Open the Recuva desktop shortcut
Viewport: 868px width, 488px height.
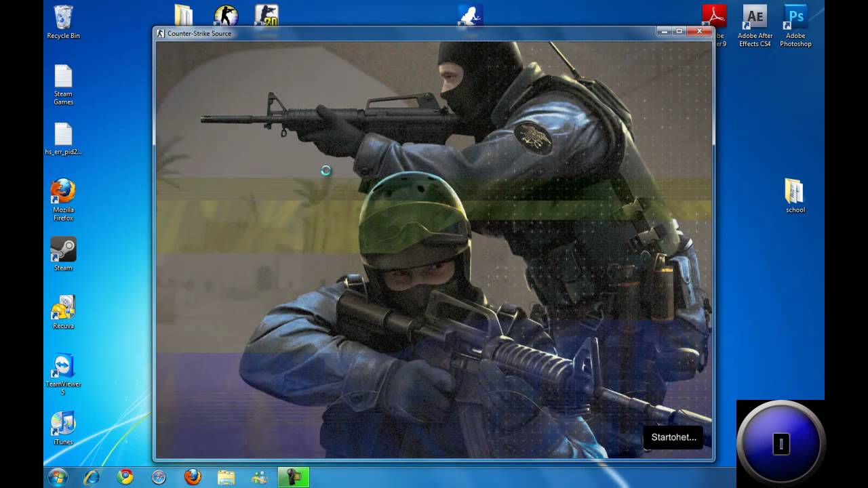coord(63,312)
